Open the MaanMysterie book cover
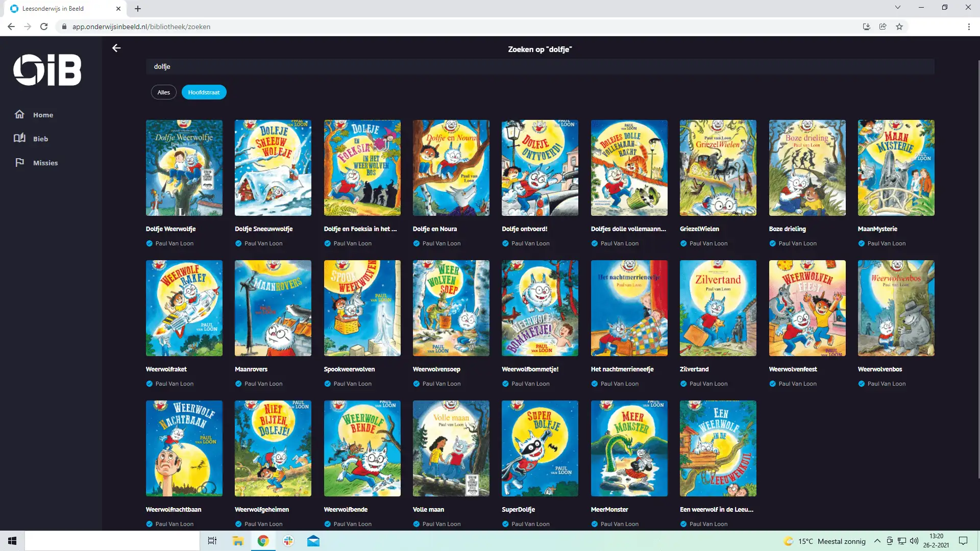This screenshot has height=551, width=980. pyautogui.click(x=896, y=168)
